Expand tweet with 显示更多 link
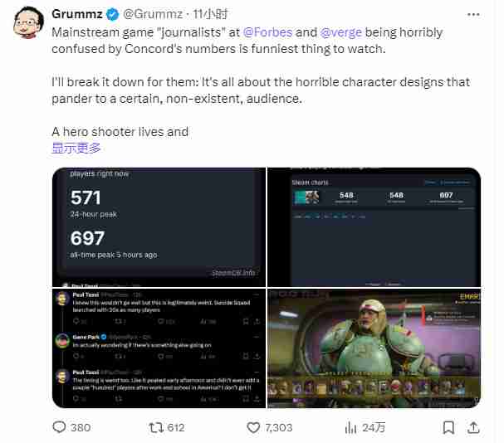Image resolution: width=504 pixels, height=443 pixels. click(x=76, y=148)
